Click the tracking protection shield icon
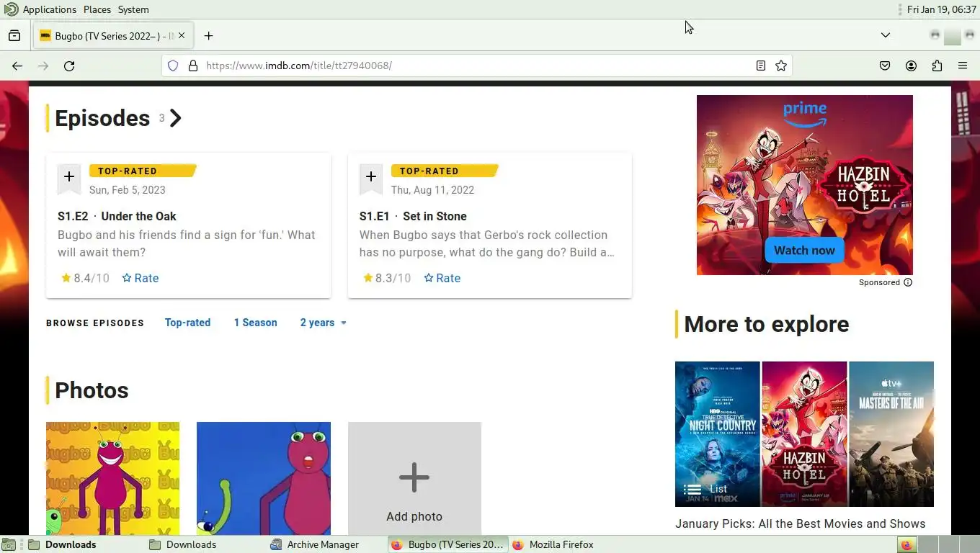This screenshot has height=553, width=980. (173, 66)
